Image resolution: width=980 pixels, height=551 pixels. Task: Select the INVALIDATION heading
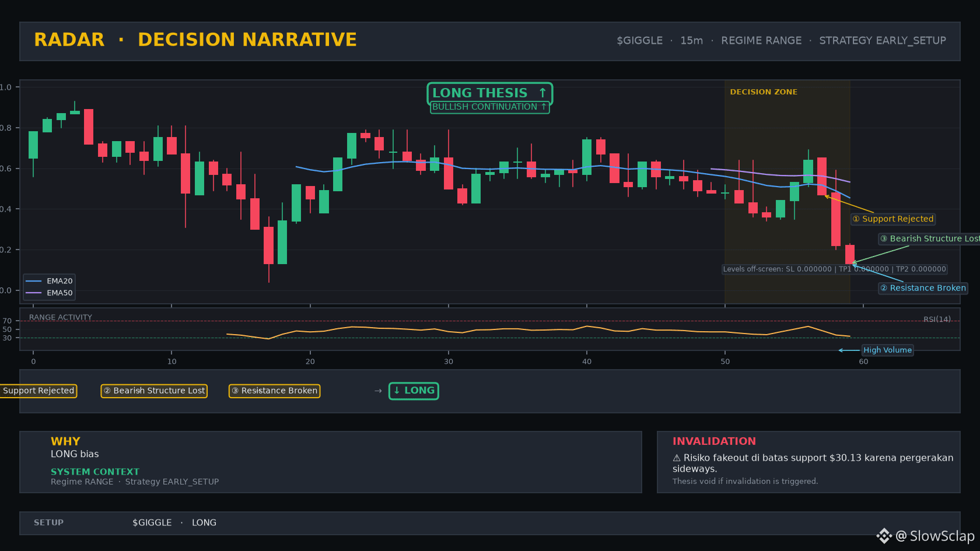pos(714,441)
